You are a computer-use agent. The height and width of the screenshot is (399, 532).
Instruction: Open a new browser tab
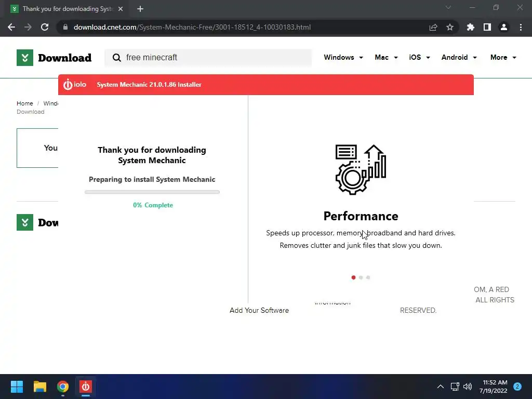[x=140, y=9]
